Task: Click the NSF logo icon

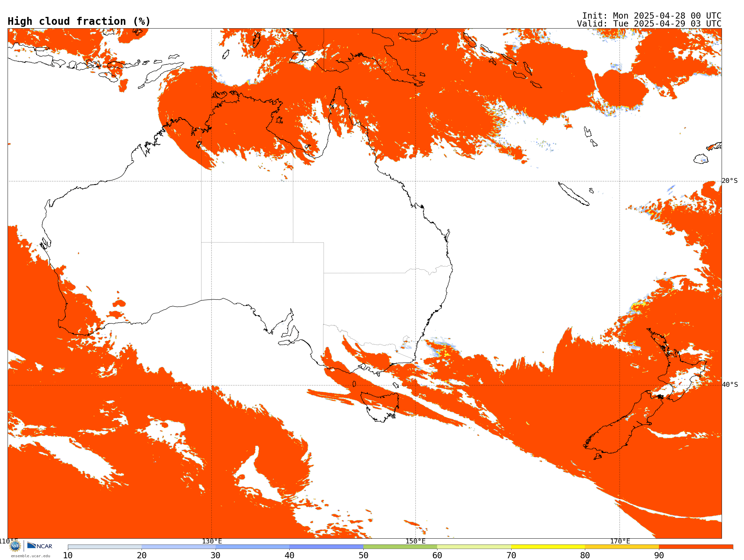Action: click(15, 546)
